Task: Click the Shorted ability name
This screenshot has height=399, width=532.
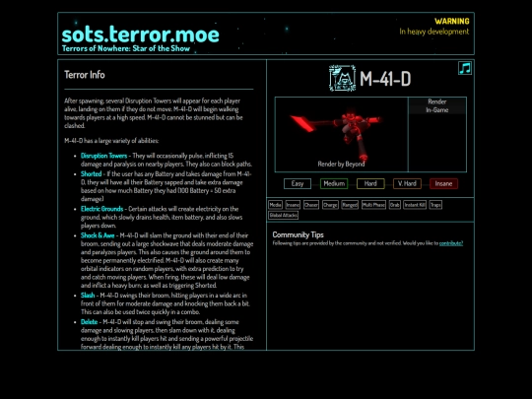Action: coord(91,174)
